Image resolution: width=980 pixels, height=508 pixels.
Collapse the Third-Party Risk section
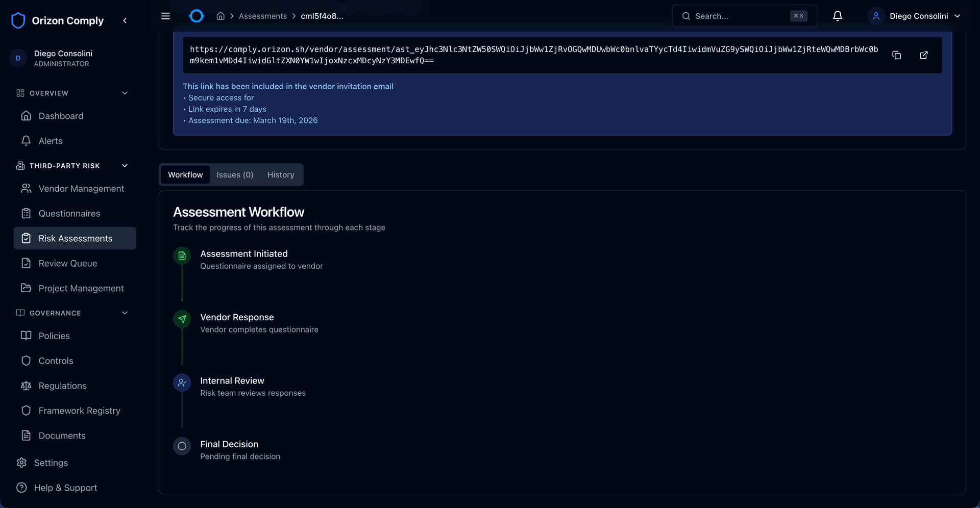point(125,166)
